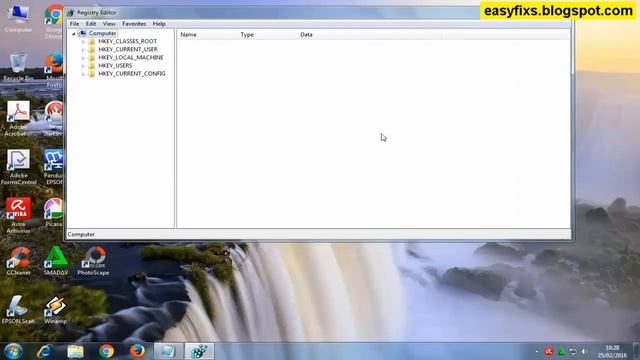Open the Avira tray icon
The height and width of the screenshot is (360, 640).
coord(549,351)
